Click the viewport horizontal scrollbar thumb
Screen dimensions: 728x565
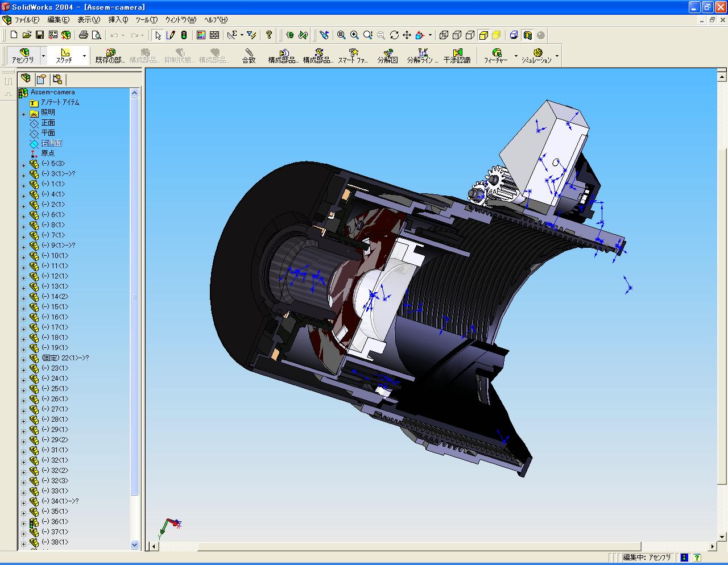(420, 547)
